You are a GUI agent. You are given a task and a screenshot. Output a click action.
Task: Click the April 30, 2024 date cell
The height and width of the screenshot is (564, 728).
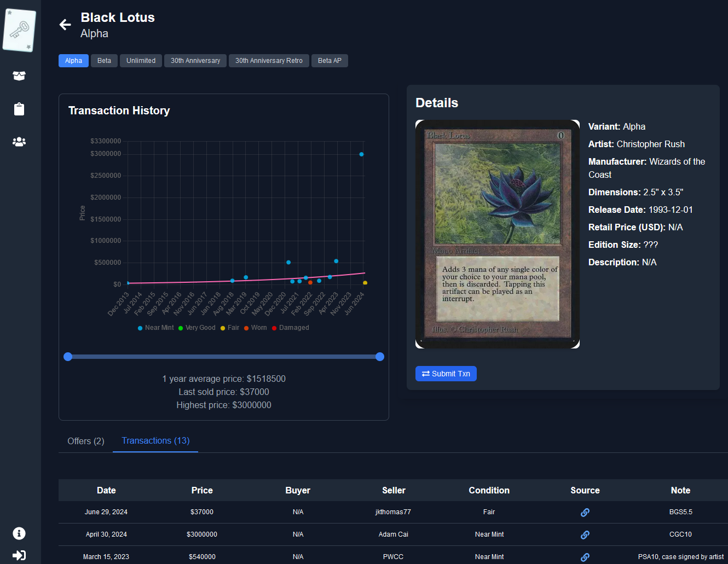106,534
